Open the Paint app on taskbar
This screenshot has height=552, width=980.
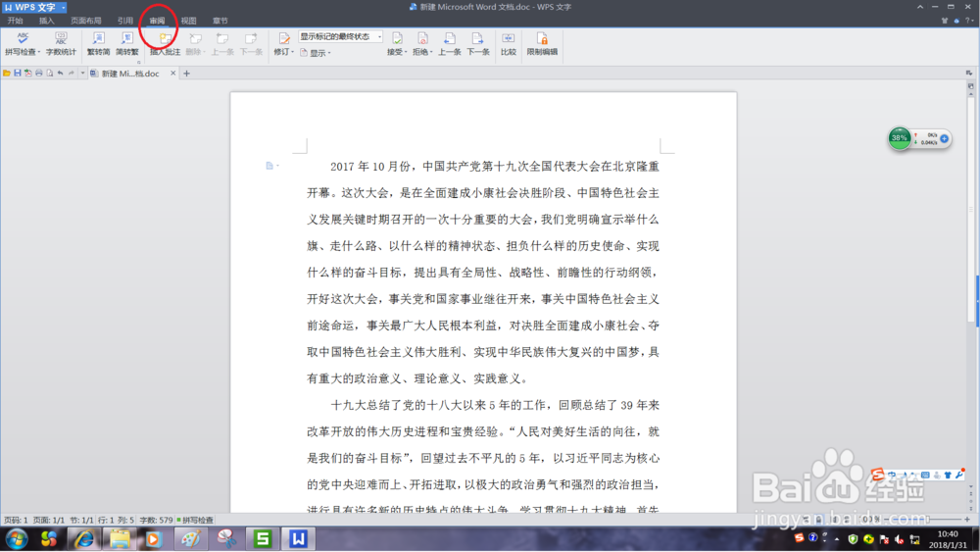click(191, 538)
